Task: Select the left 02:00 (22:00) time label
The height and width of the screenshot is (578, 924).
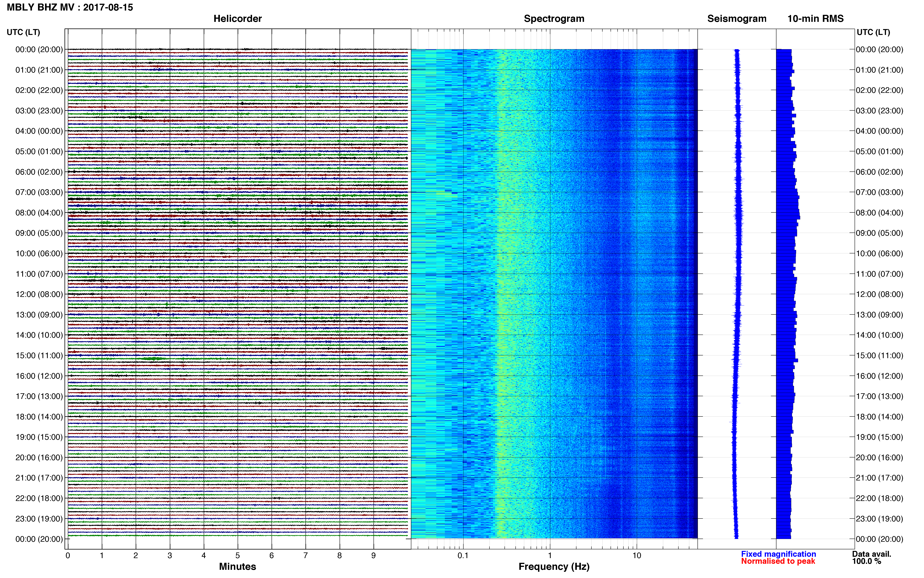Action: (x=39, y=90)
